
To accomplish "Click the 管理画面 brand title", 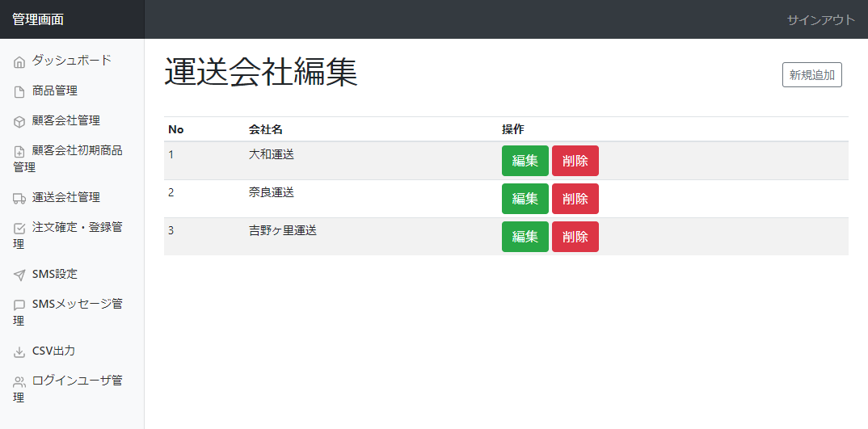I will [x=38, y=19].
